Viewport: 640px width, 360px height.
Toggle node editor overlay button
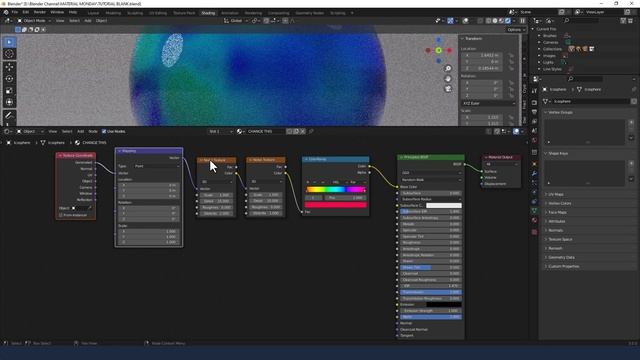516,131
